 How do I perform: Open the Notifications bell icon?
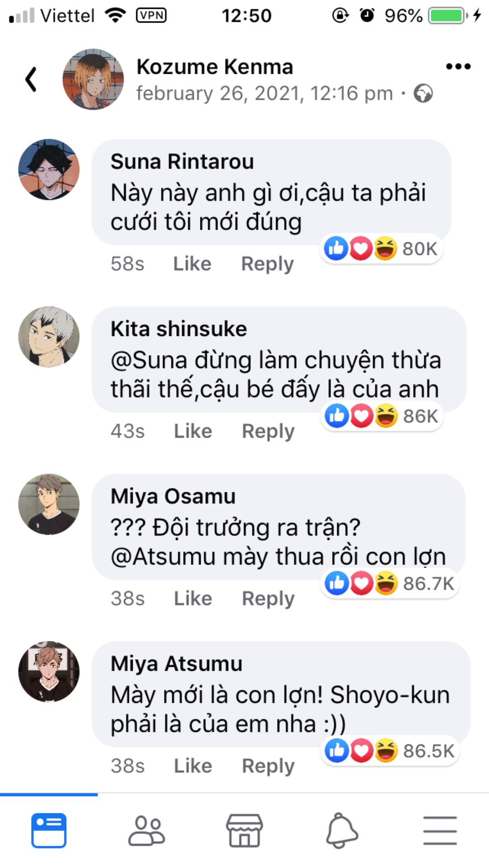point(342,830)
